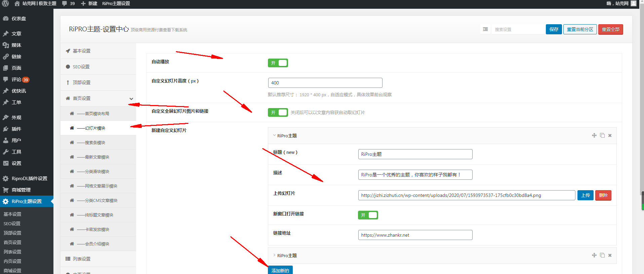The height and width of the screenshot is (274, 644).
Task: Duplicate the second RiPro主题 slide via copy icon
Action: pos(602,255)
